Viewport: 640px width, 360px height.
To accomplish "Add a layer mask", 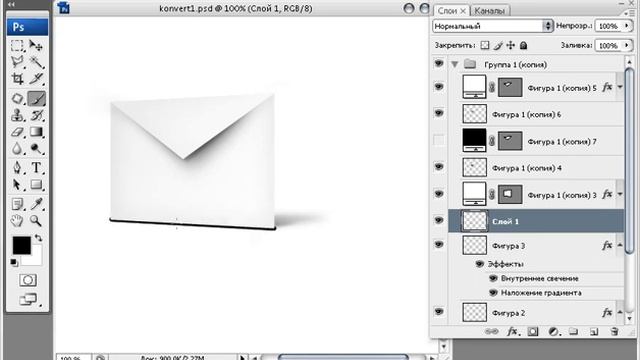I will click(533, 332).
